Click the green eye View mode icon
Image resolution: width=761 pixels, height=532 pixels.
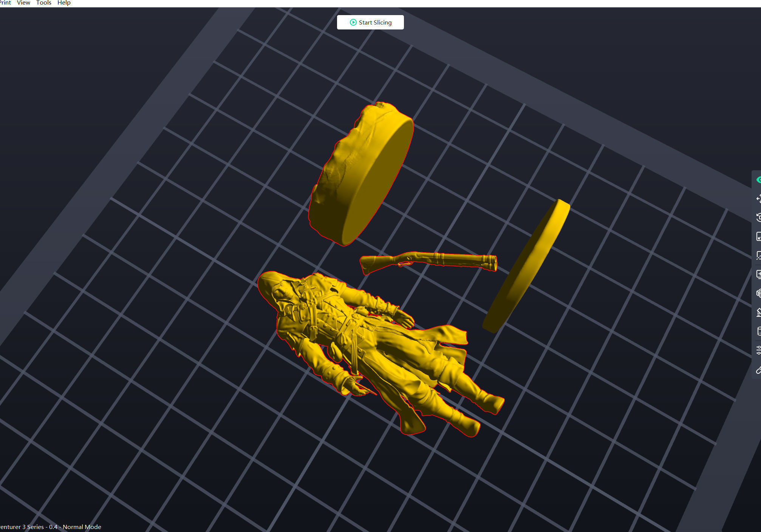(x=758, y=180)
